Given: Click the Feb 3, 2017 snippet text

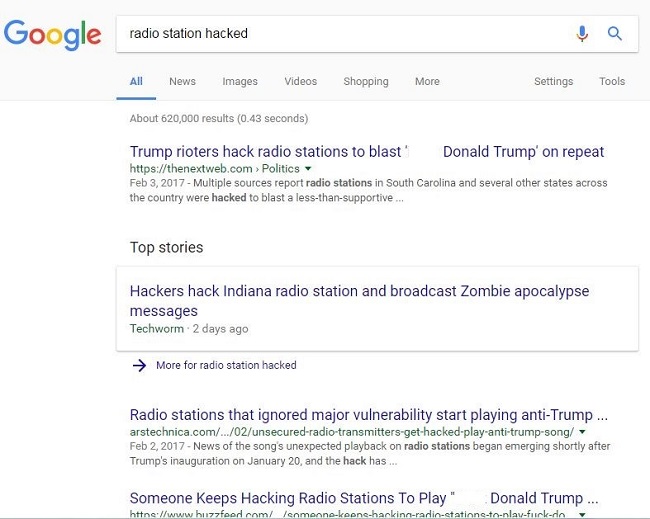Looking at the screenshot, I should (x=369, y=190).
